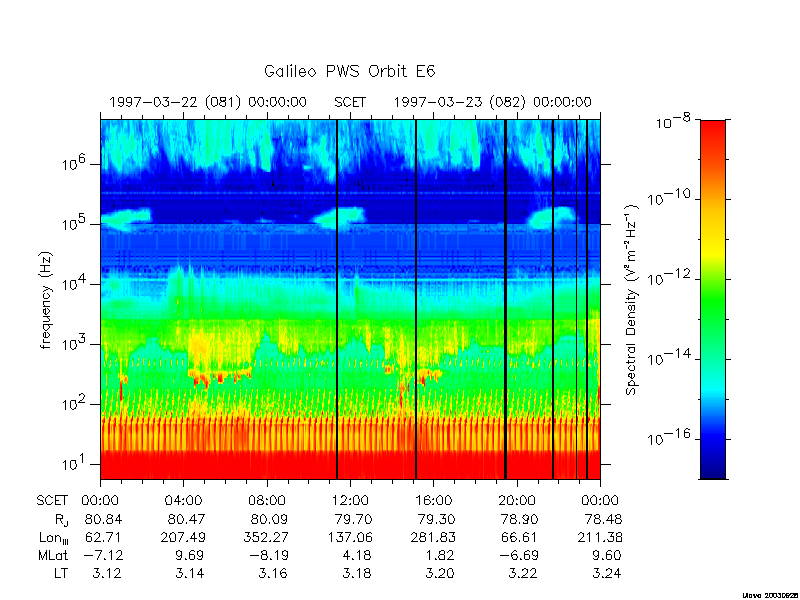The image size is (800, 600).
Task: Select the local time value 3.18
Action: tap(357, 573)
